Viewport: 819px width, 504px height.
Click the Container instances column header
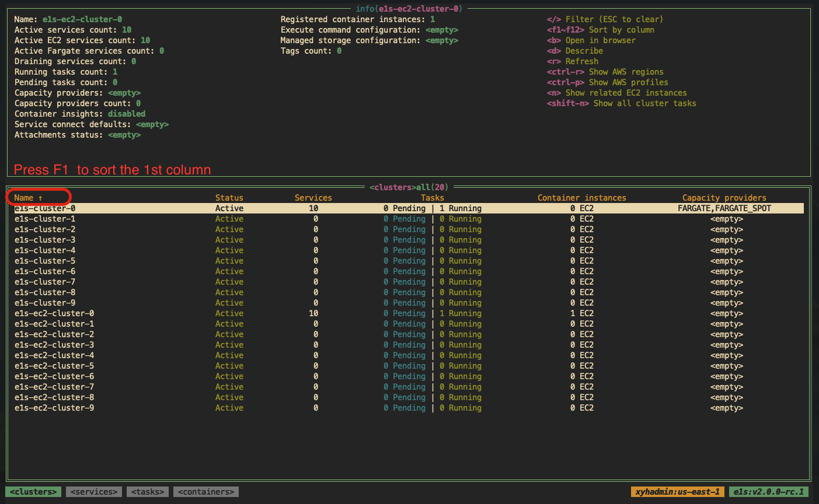click(x=582, y=198)
